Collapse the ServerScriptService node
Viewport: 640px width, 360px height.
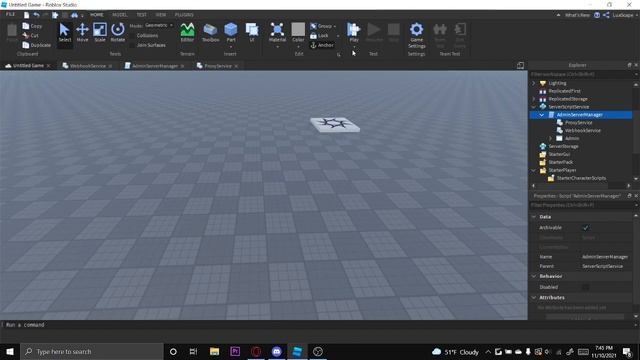(x=533, y=107)
